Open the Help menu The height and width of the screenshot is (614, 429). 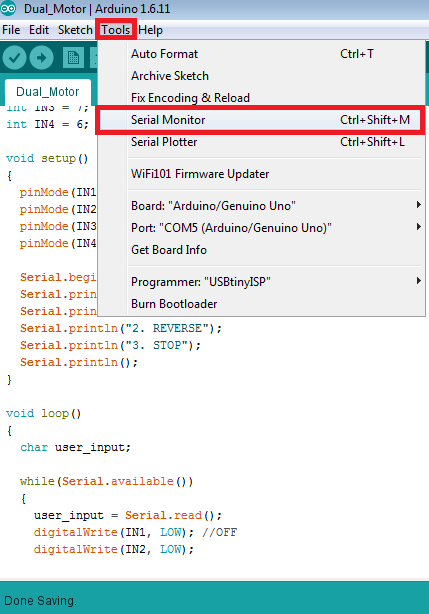click(x=150, y=30)
